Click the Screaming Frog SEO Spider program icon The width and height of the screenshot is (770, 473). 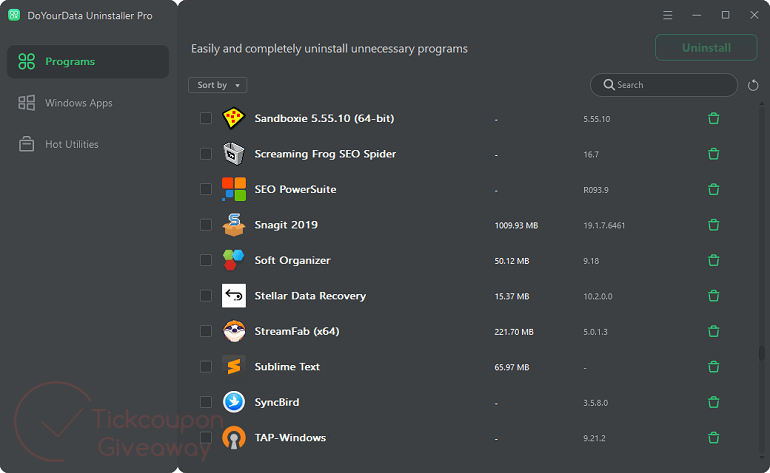[234, 154]
